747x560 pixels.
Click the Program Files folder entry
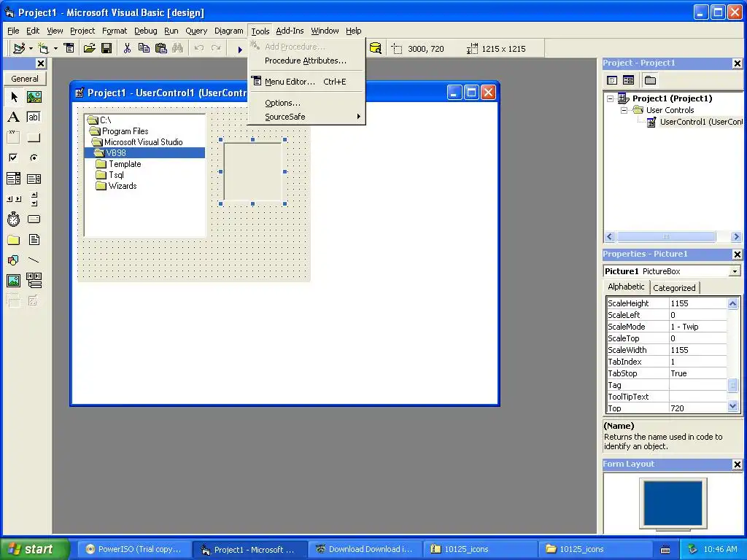pyautogui.click(x=125, y=131)
